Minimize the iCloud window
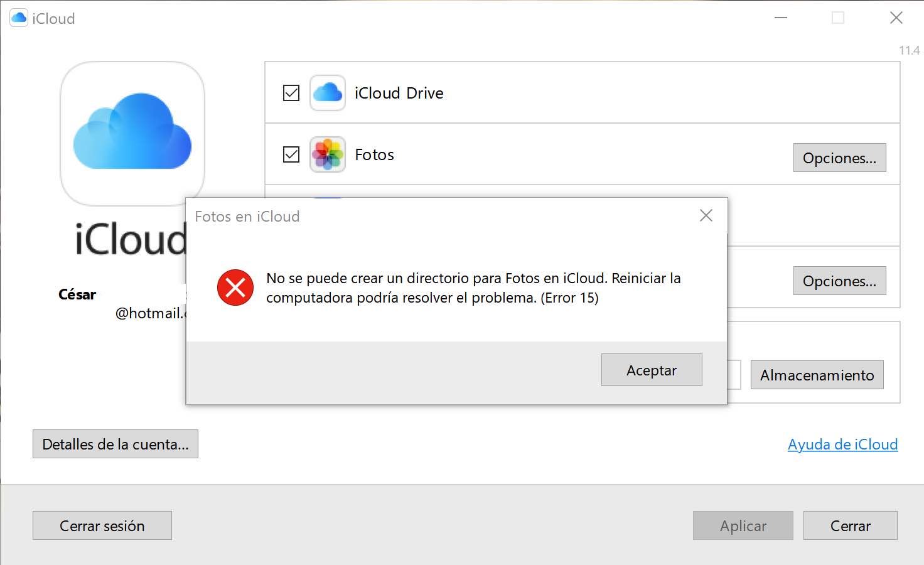 point(781,18)
